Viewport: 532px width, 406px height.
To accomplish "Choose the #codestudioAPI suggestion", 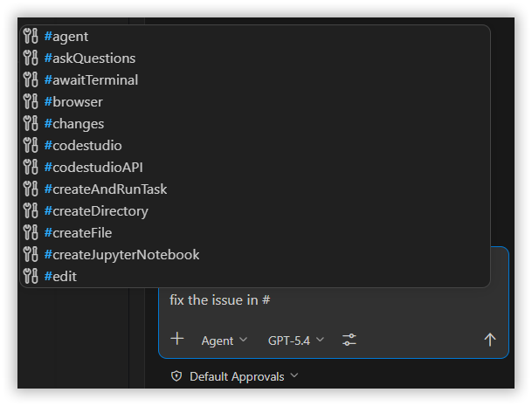I will coord(255,168).
